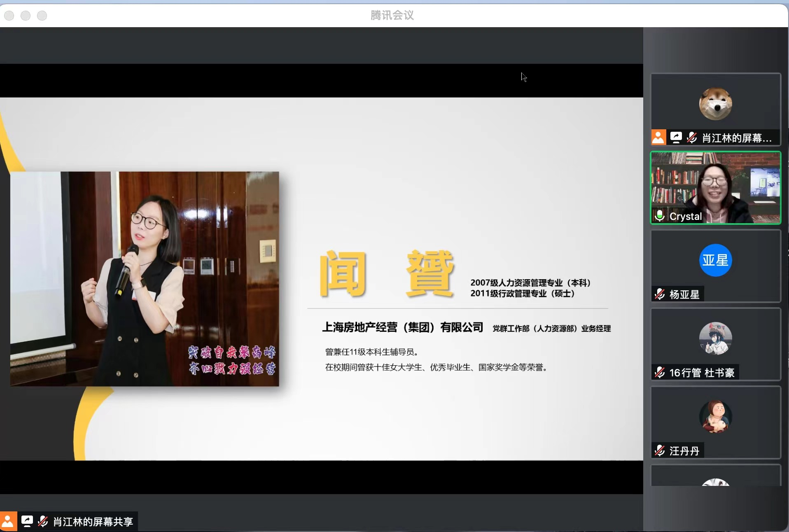Screen dimensions: 789x532
Task: Click the 16行管 杜书豪 name label
Action: pyautogui.click(x=702, y=373)
